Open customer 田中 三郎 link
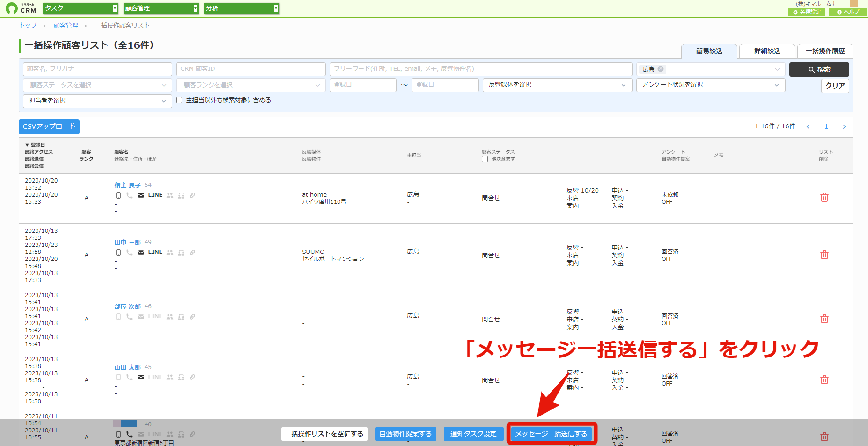868x446 pixels. 128,242
